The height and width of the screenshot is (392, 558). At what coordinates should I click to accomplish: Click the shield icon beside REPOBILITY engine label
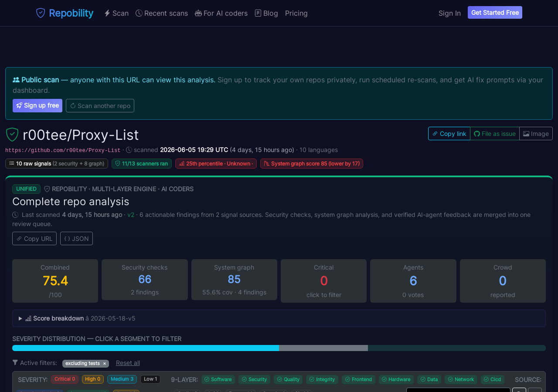[x=47, y=189]
